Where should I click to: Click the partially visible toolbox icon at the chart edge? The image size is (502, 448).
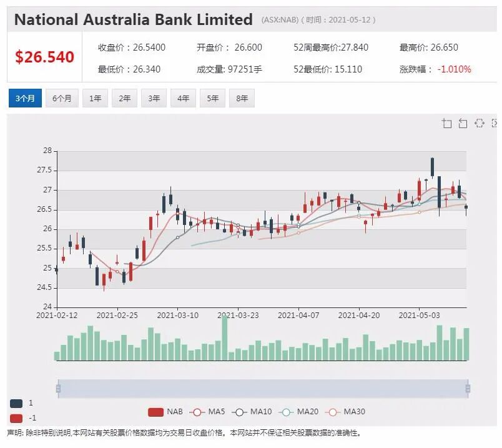pos(495,123)
